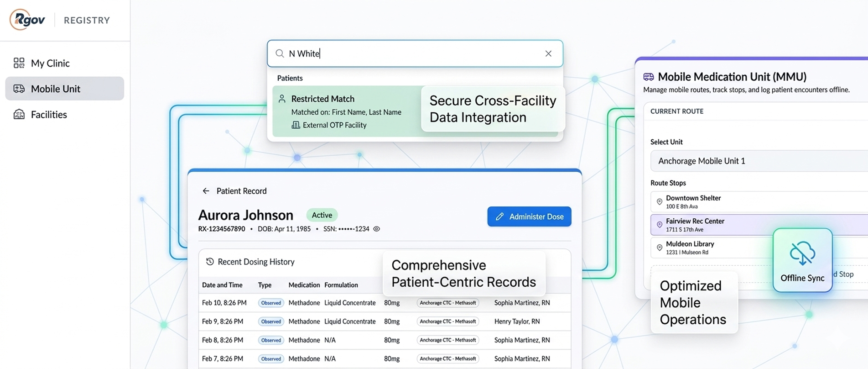This screenshot has width=868, height=369.
Task: Click the External OTP Facility building icon
Action: (x=296, y=125)
